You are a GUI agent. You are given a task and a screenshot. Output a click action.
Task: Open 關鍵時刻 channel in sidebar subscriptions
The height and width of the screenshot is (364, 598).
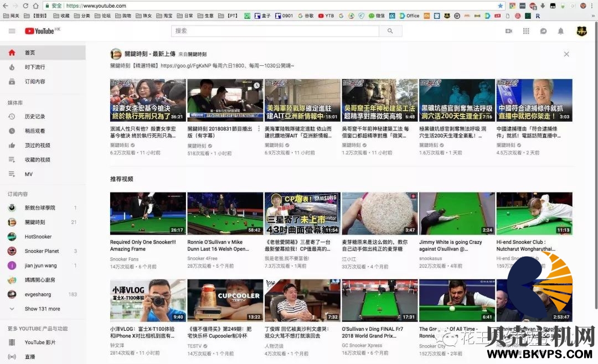tap(43, 222)
